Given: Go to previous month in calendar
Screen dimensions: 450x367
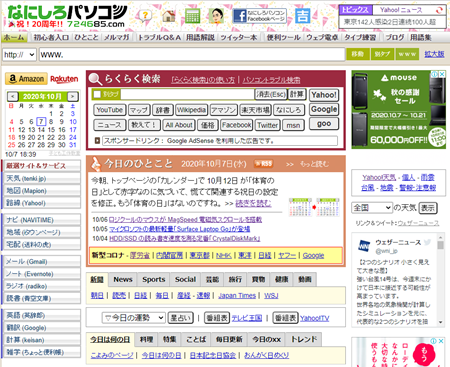Looking at the screenshot, I should (x=13, y=97).
